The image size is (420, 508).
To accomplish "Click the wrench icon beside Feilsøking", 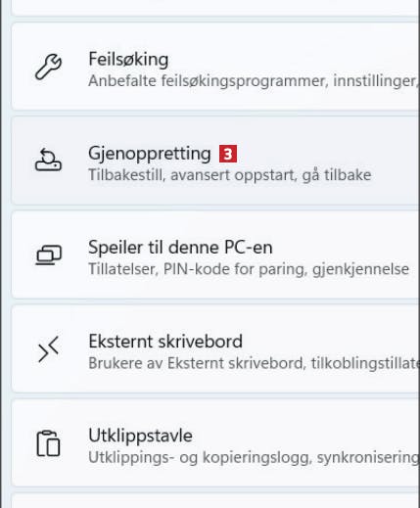I will click(x=48, y=67).
